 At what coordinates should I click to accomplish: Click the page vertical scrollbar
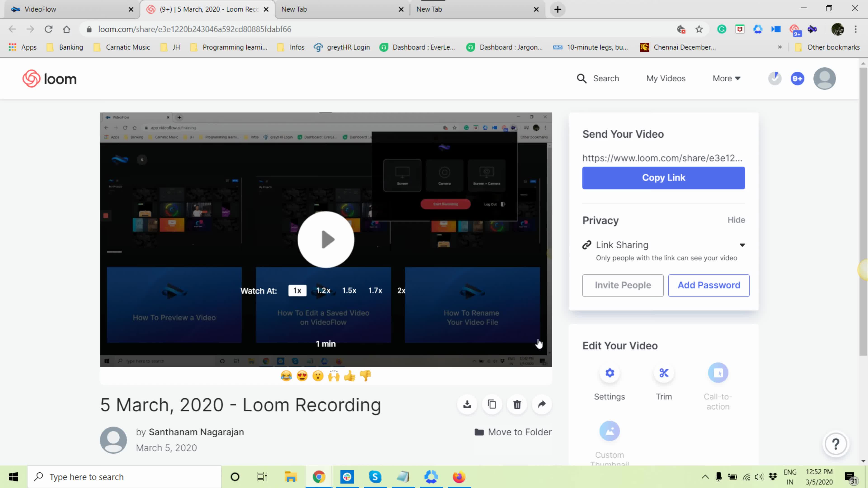click(x=863, y=211)
